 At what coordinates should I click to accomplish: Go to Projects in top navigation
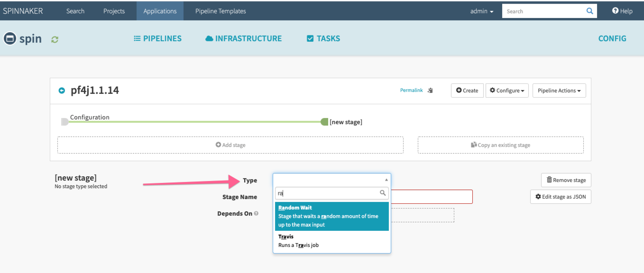coord(114,11)
